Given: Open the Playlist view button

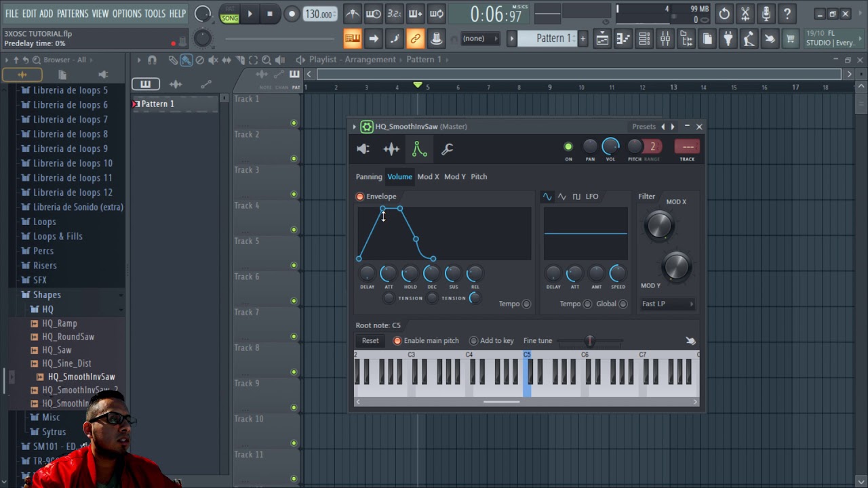Looking at the screenshot, I should point(602,39).
